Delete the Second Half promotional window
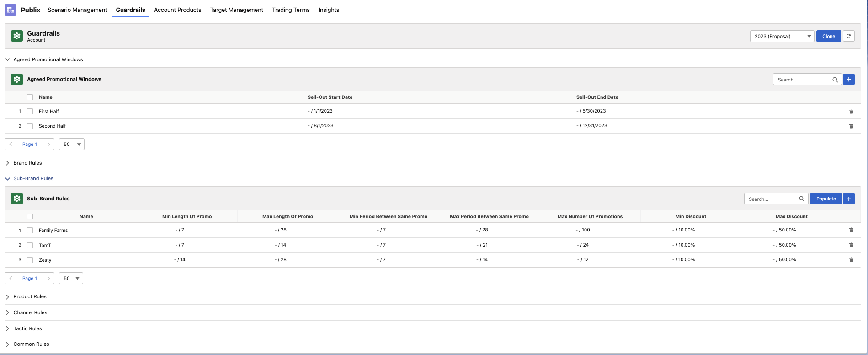 pos(851,126)
